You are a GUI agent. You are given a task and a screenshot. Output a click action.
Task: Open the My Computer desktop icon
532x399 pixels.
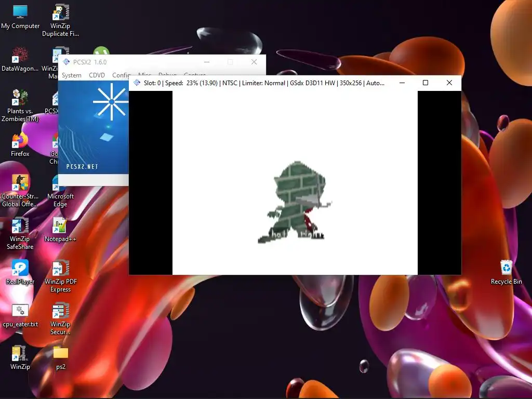pos(20,17)
